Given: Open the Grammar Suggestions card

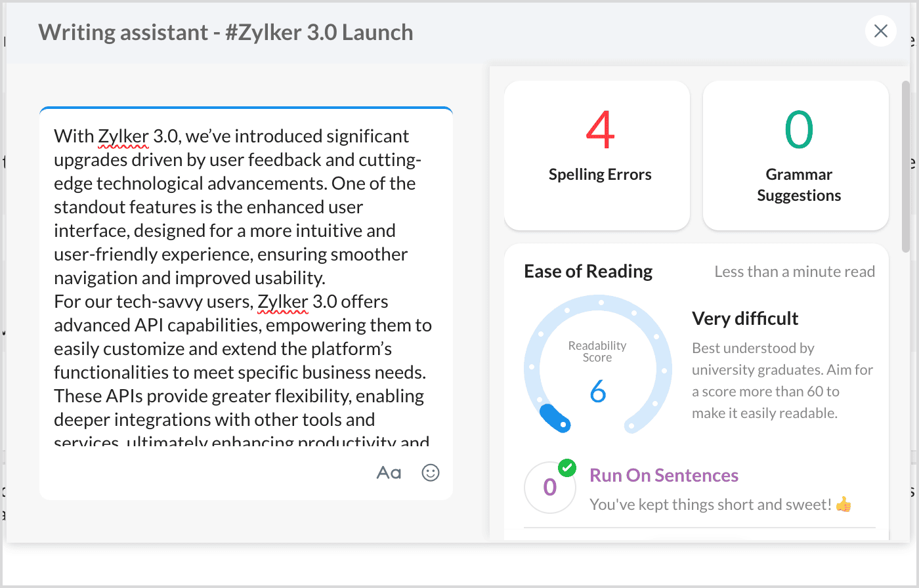Looking at the screenshot, I should [796, 156].
